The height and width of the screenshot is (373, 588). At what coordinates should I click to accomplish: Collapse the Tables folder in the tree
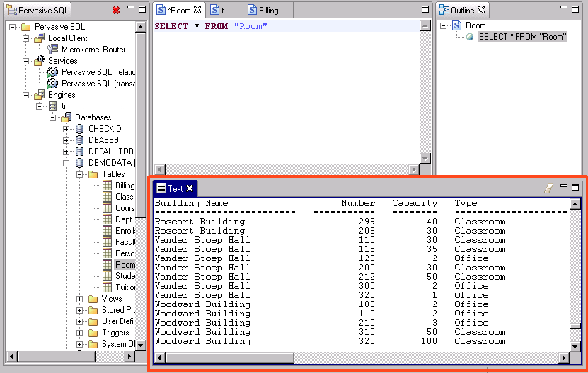click(x=80, y=174)
